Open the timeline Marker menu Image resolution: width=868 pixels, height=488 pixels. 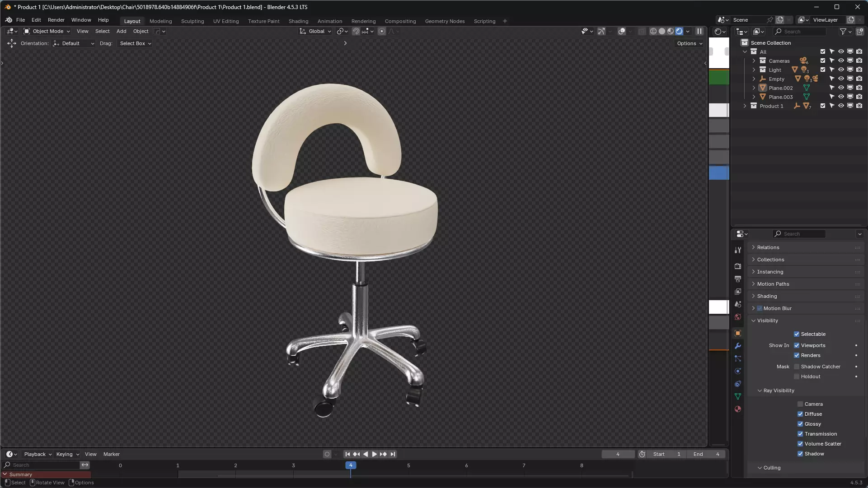(112, 454)
